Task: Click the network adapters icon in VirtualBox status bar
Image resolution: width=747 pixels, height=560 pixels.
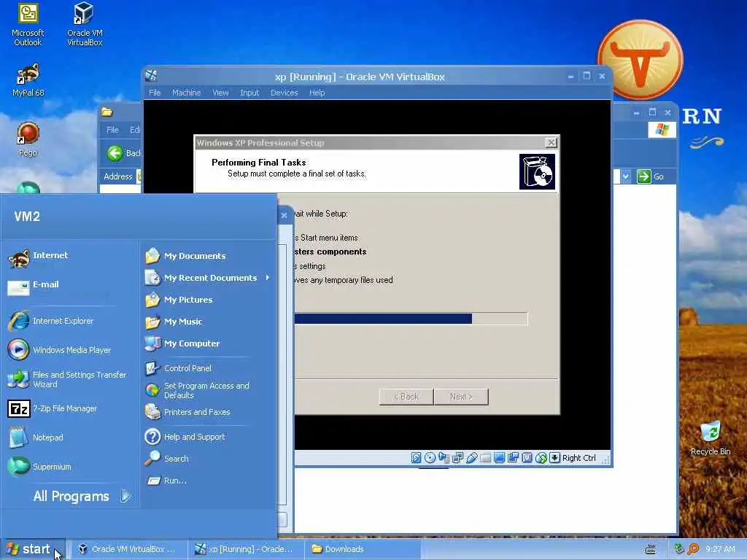Action: [458, 458]
